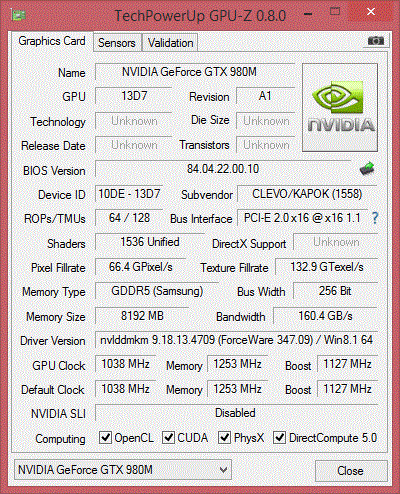Open the GPU selection dropdown

[123, 470]
